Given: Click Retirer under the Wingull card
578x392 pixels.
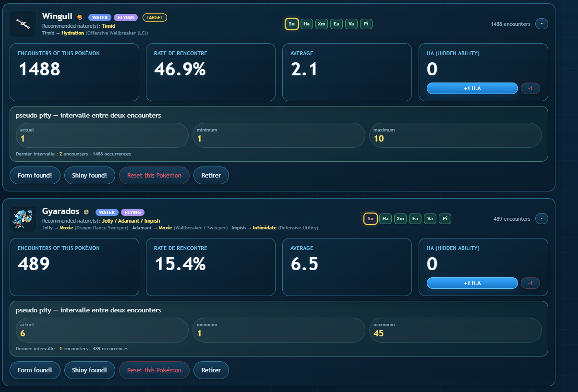Looking at the screenshot, I should [x=211, y=175].
